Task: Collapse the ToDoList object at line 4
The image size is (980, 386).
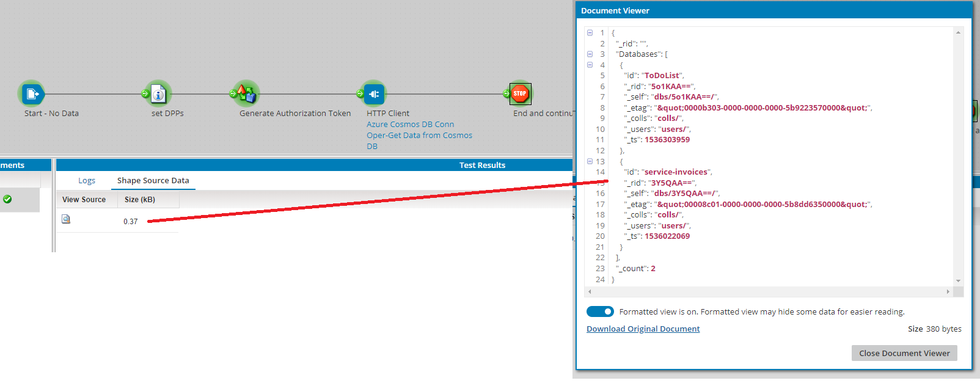Action: (x=590, y=65)
